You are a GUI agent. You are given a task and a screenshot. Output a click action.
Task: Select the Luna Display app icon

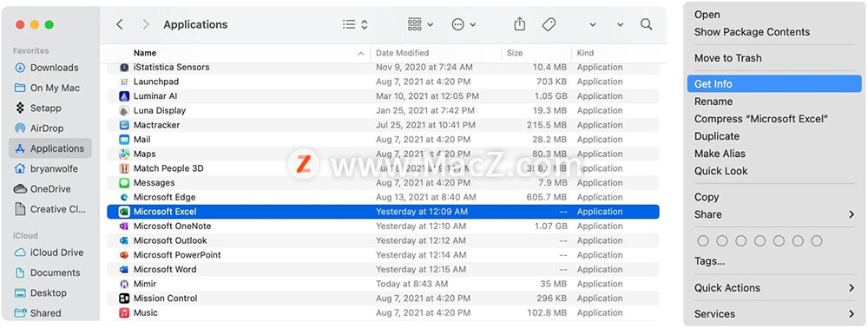coord(124,110)
